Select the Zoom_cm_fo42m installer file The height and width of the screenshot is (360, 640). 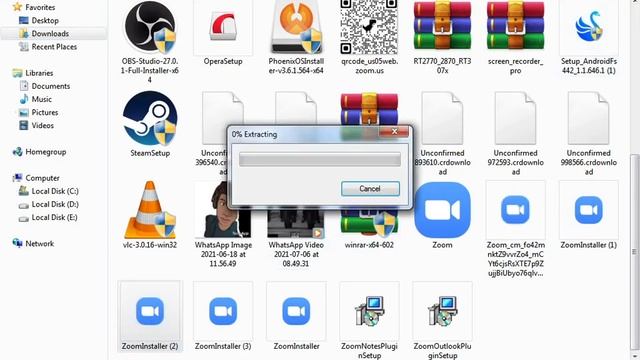pos(515,210)
